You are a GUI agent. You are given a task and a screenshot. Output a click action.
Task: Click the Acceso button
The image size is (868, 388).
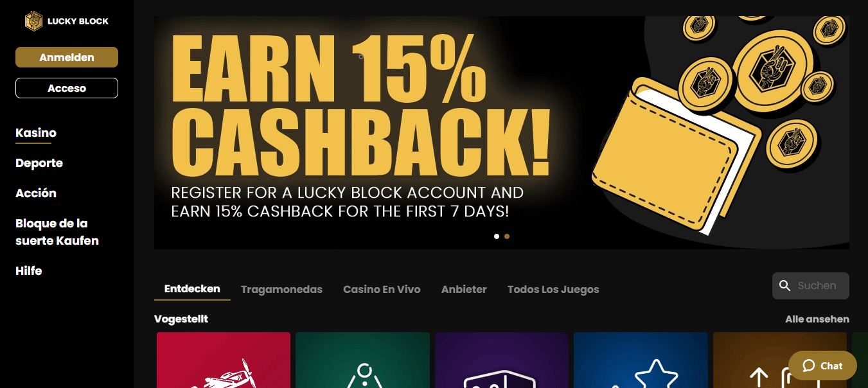67,88
